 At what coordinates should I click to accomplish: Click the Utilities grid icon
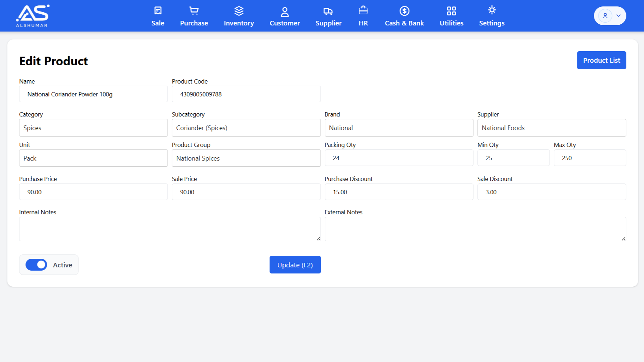tap(451, 11)
